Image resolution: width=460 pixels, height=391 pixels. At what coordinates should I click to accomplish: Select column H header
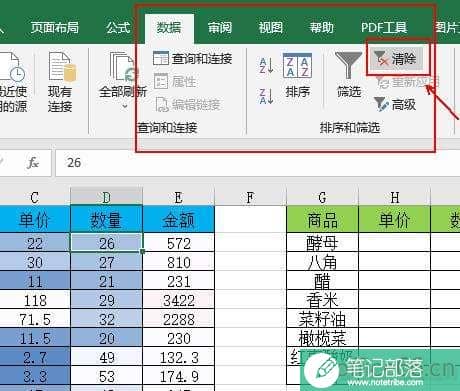pos(394,197)
